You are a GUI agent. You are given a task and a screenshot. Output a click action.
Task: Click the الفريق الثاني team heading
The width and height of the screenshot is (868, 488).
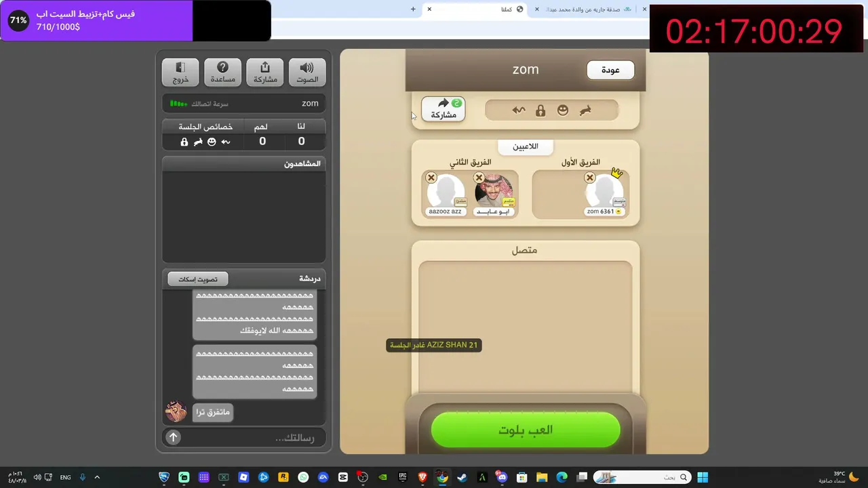point(470,163)
